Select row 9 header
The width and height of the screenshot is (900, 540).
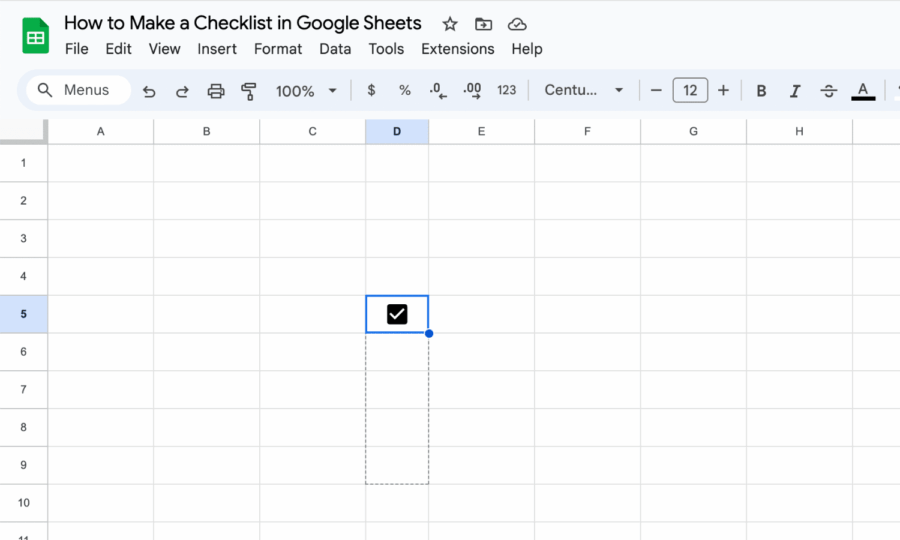(24, 465)
